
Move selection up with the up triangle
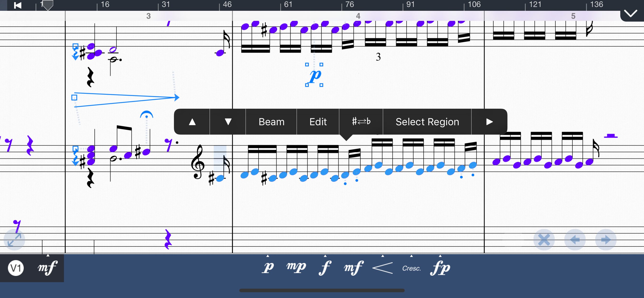[x=192, y=122]
